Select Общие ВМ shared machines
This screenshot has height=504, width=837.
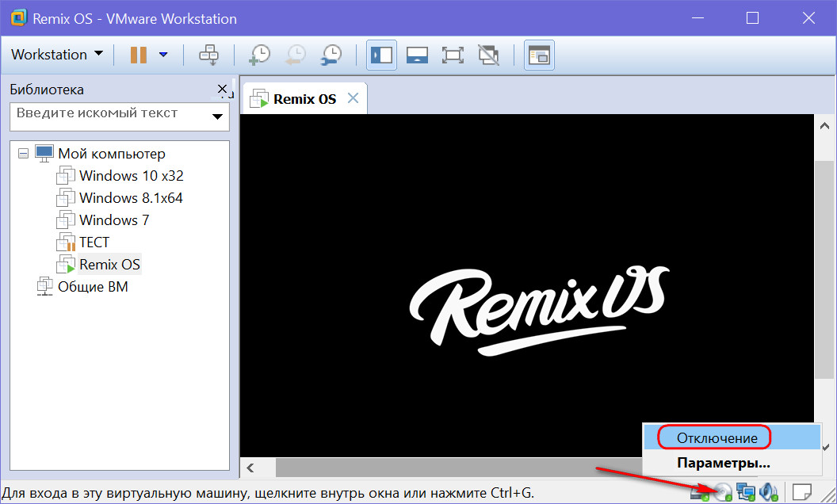pyautogui.click(x=93, y=287)
